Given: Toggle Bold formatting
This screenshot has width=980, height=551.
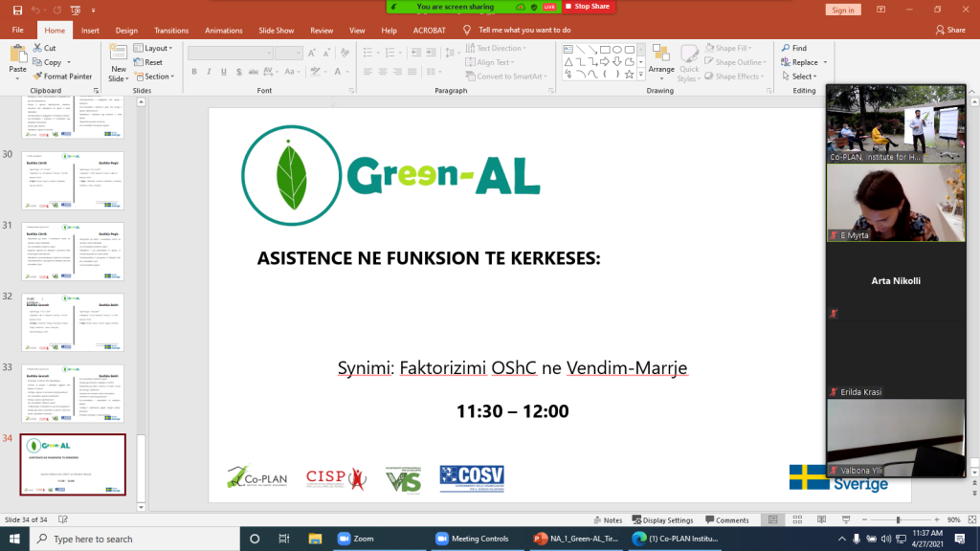Looking at the screenshot, I should pos(194,72).
